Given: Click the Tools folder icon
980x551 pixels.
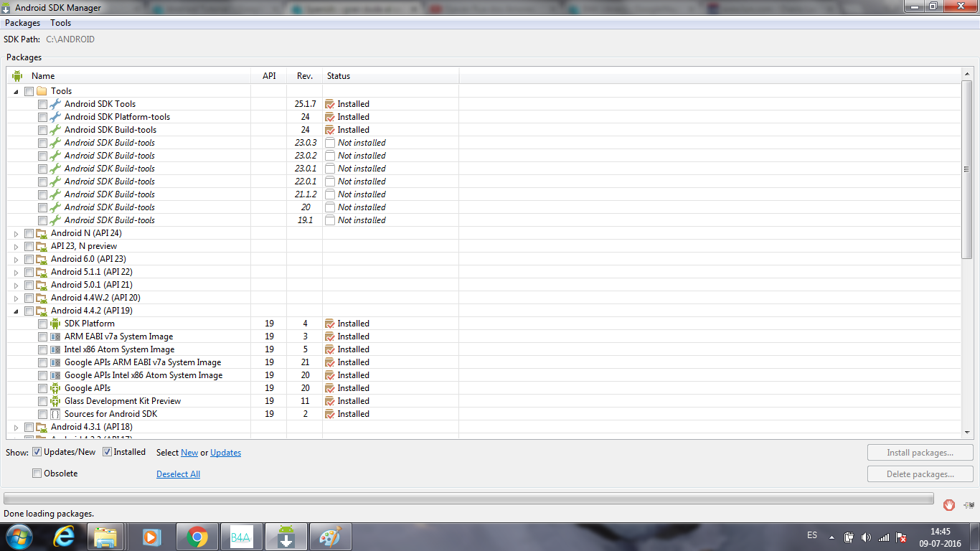Looking at the screenshot, I should click(x=42, y=91).
